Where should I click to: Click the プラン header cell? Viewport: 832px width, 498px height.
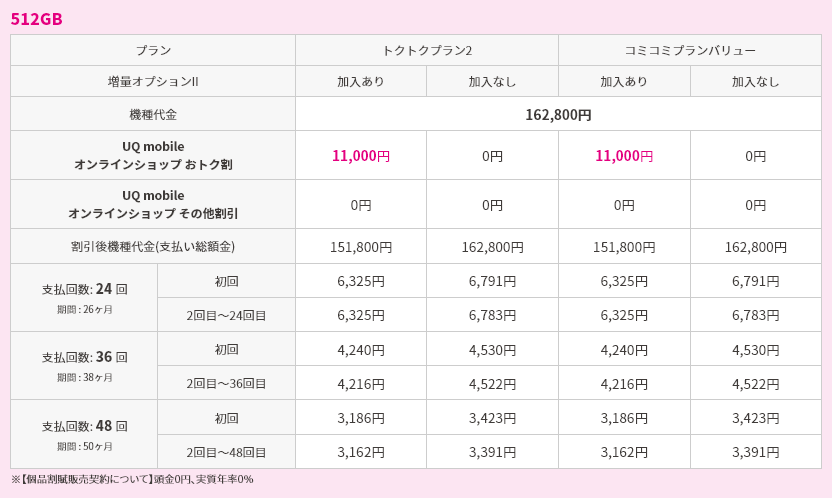153,50
